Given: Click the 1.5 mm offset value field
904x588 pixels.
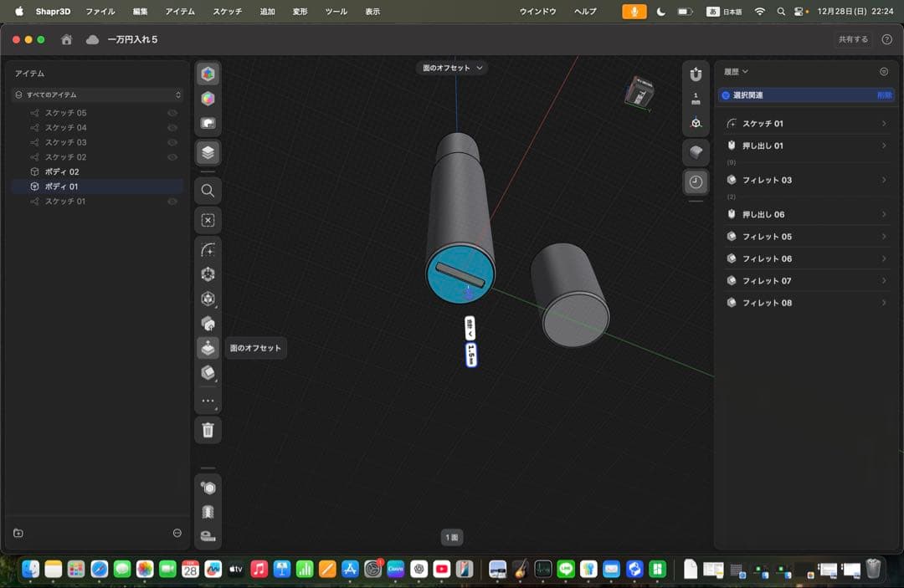Looking at the screenshot, I should (470, 355).
